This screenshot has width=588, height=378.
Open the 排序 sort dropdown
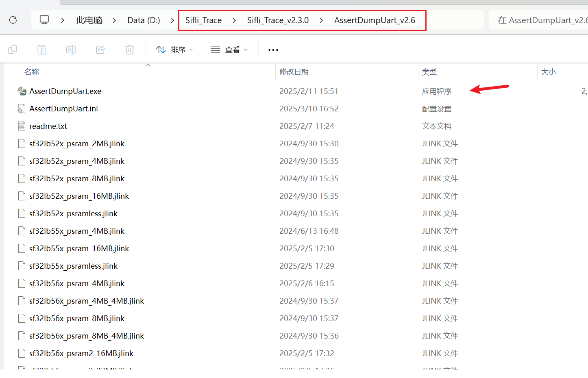pos(175,50)
